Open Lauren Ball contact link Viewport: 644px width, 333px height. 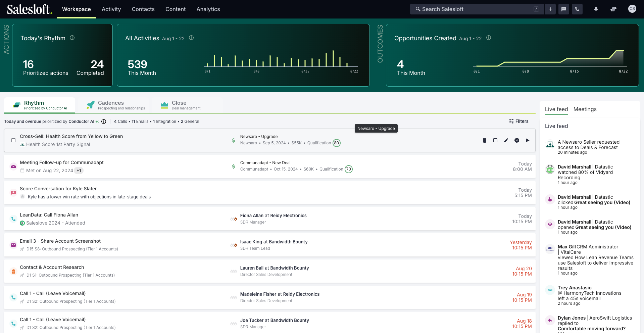pos(252,268)
